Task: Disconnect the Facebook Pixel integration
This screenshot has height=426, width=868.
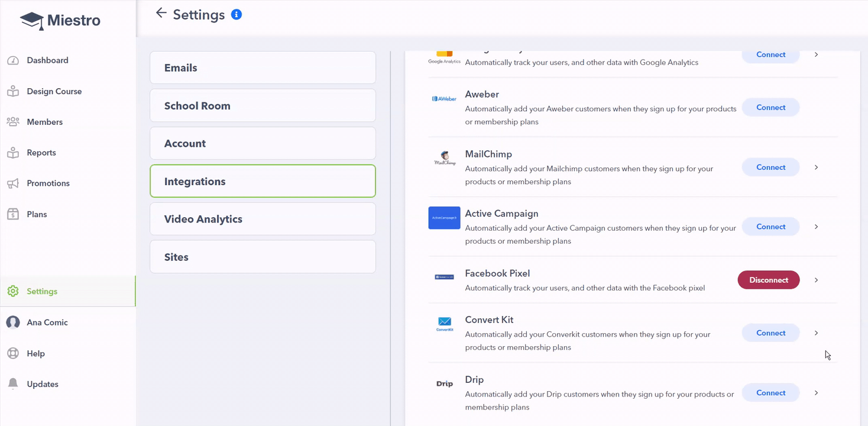Action: (769, 280)
